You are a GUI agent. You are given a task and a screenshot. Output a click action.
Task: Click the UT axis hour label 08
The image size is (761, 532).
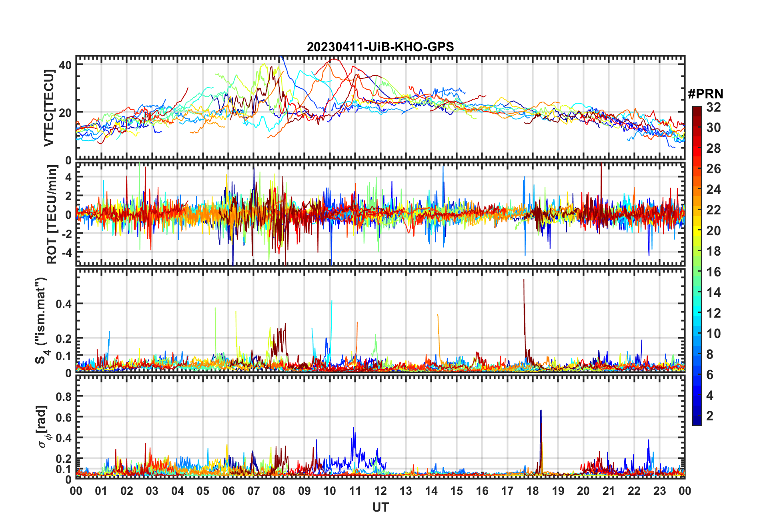point(279,491)
